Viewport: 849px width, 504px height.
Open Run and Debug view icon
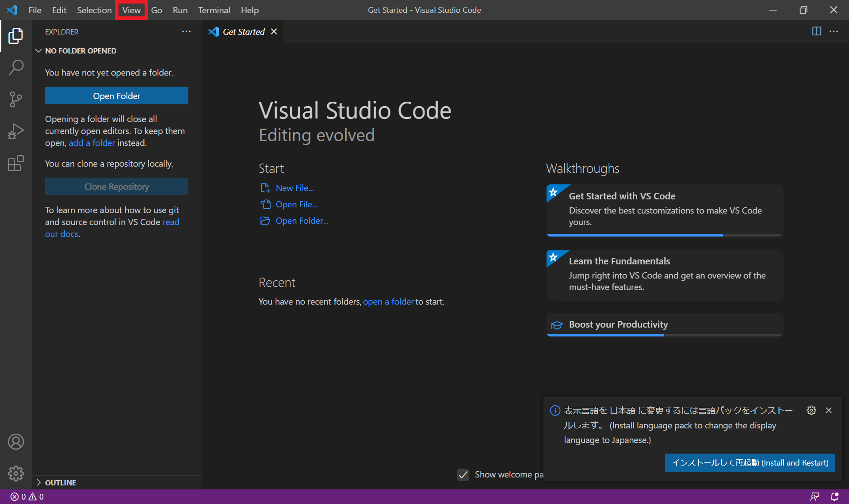(x=16, y=131)
